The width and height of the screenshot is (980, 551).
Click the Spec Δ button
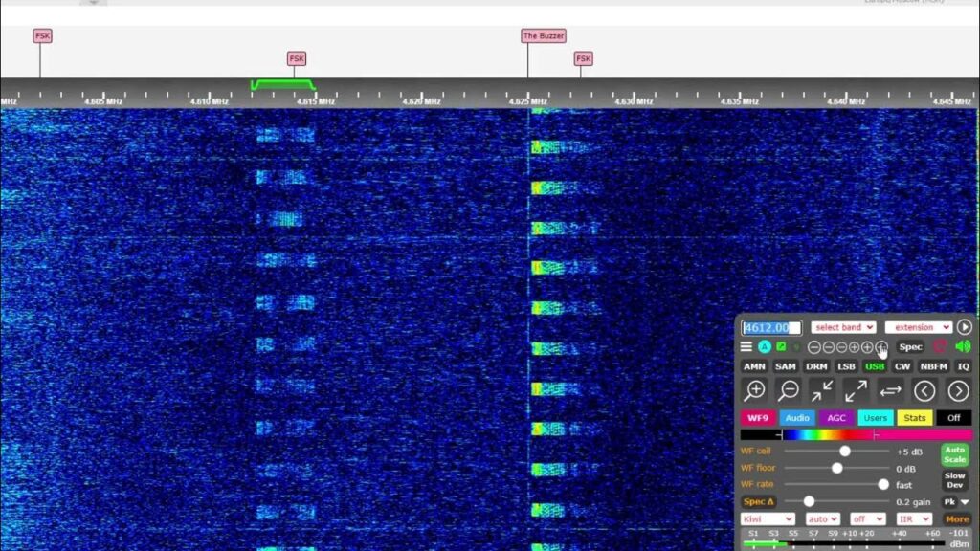coord(759,501)
